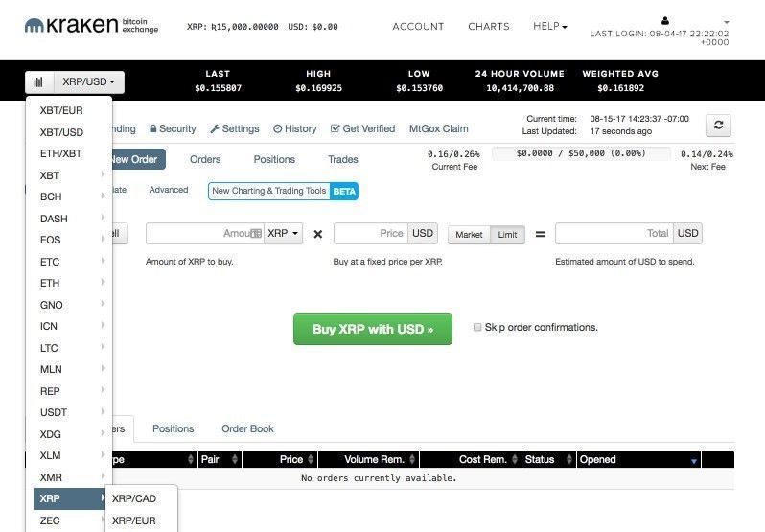
Task: Expand the REP submenu
Action: 69,391
